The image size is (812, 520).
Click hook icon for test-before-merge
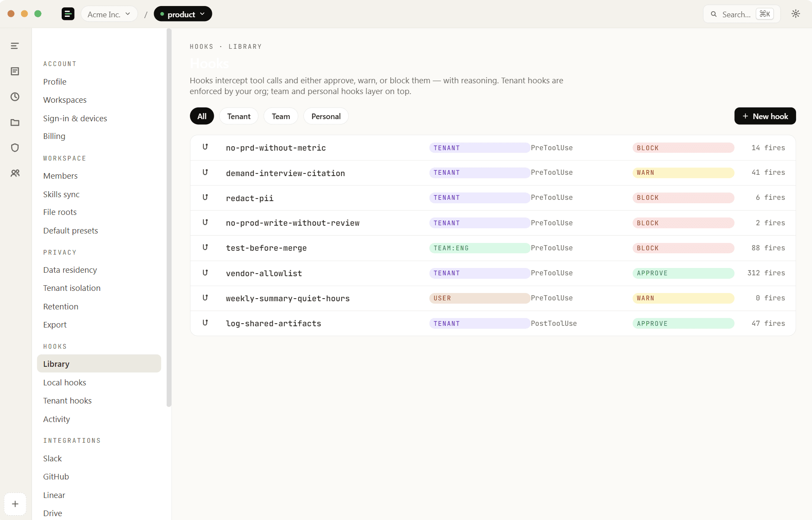[x=205, y=247]
